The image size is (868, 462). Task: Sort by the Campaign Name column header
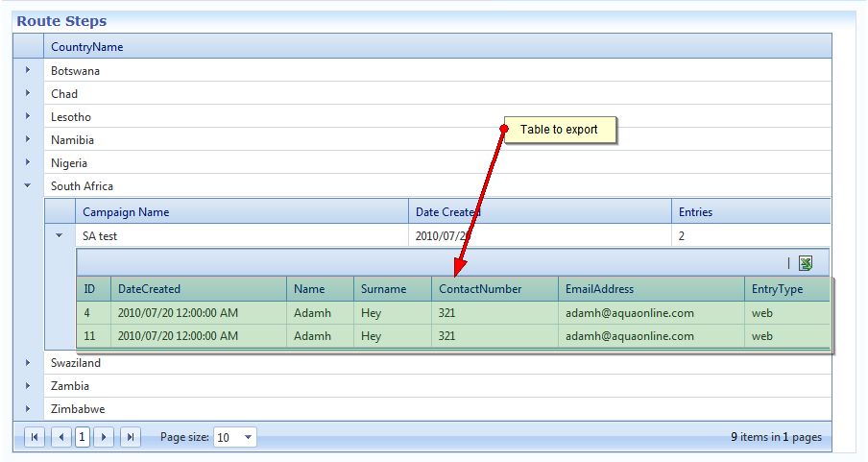point(126,212)
